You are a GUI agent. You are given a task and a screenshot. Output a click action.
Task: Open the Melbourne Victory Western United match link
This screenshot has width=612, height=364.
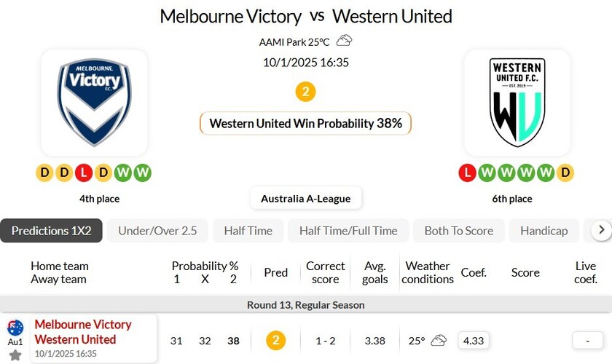(83, 332)
